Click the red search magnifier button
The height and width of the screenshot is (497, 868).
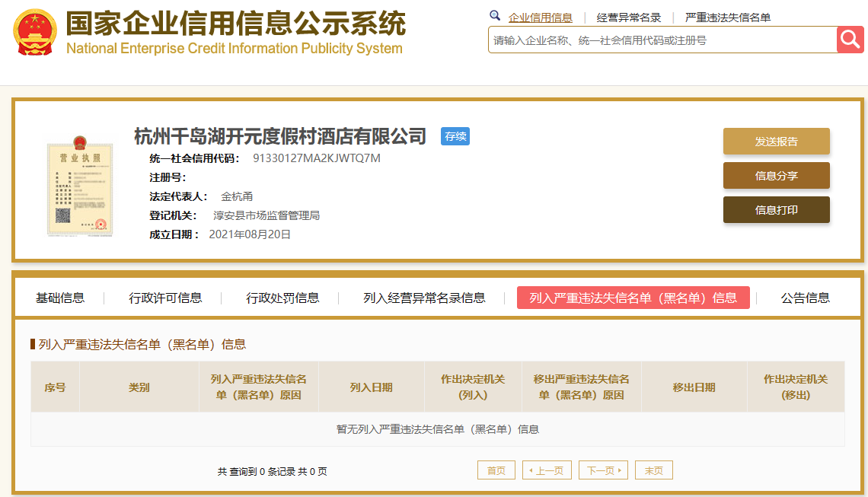[x=850, y=40]
